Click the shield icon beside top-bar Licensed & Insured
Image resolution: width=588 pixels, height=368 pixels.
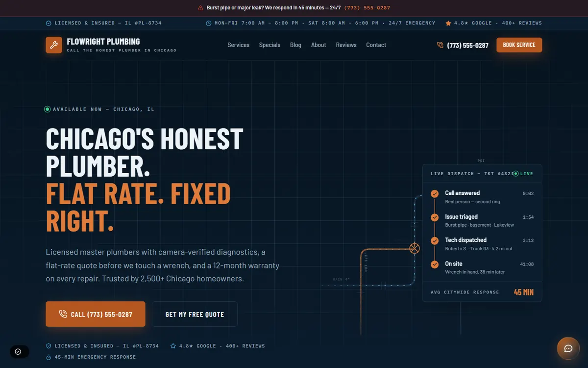tap(49, 23)
